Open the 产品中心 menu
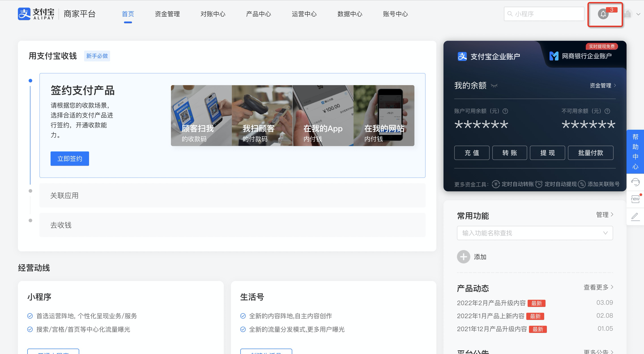The height and width of the screenshot is (354, 644). pos(258,14)
